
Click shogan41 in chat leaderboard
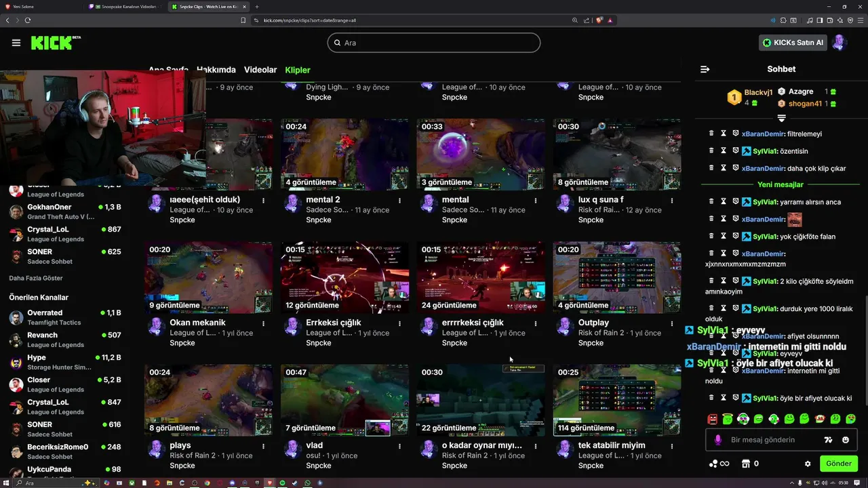click(805, 104)
